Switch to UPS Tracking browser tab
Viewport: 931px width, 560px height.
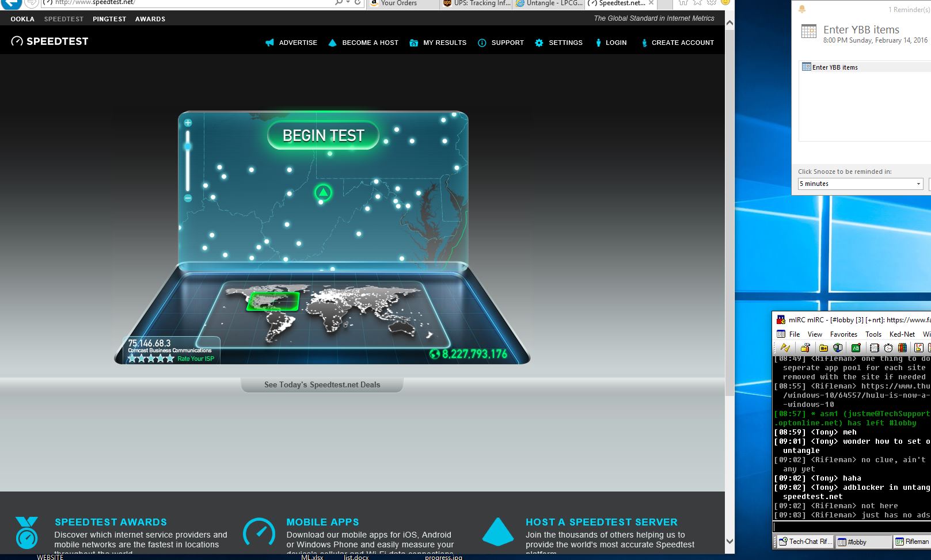coord(477,3)
